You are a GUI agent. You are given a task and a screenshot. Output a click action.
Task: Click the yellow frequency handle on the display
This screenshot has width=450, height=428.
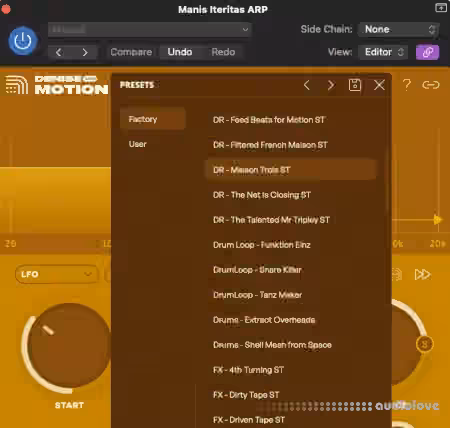coord(437,220)
